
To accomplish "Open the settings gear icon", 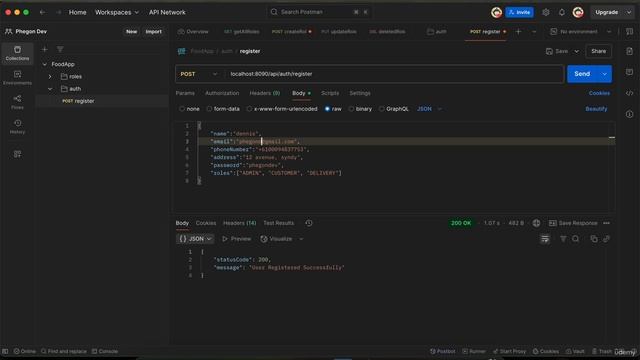I will coord(546,12).
